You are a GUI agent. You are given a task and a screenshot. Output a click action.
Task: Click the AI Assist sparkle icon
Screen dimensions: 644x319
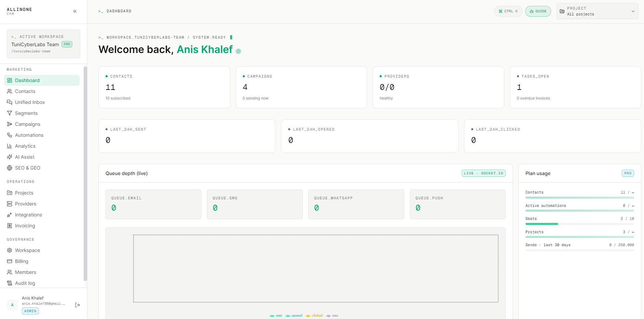coord(10,157)
